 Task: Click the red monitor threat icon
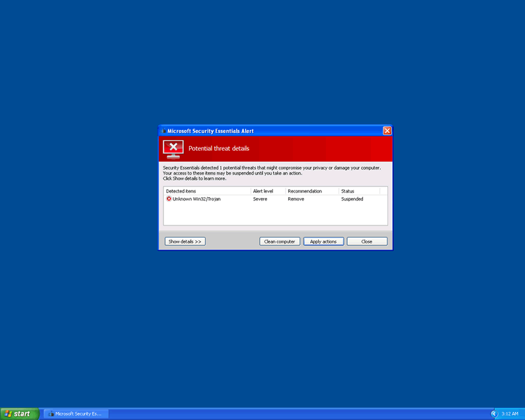tap(173, 149)
